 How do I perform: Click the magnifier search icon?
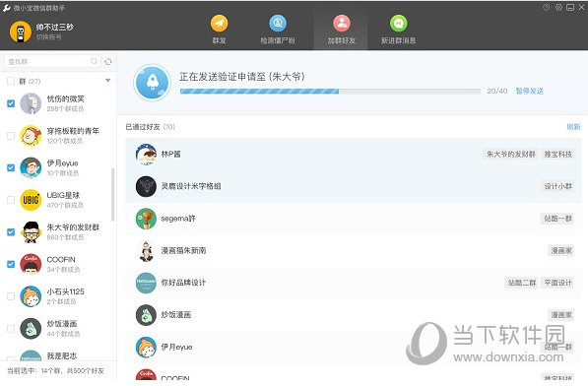94,61
